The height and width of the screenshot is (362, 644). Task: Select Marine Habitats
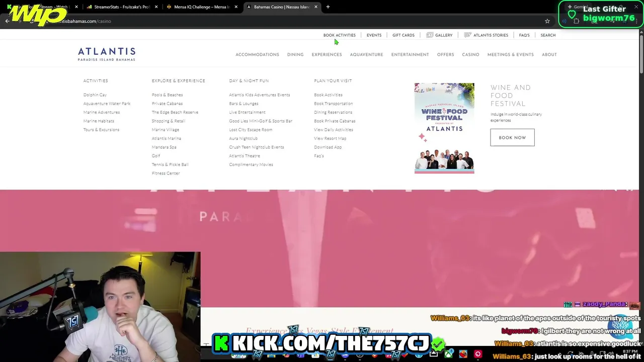[99, 121]
